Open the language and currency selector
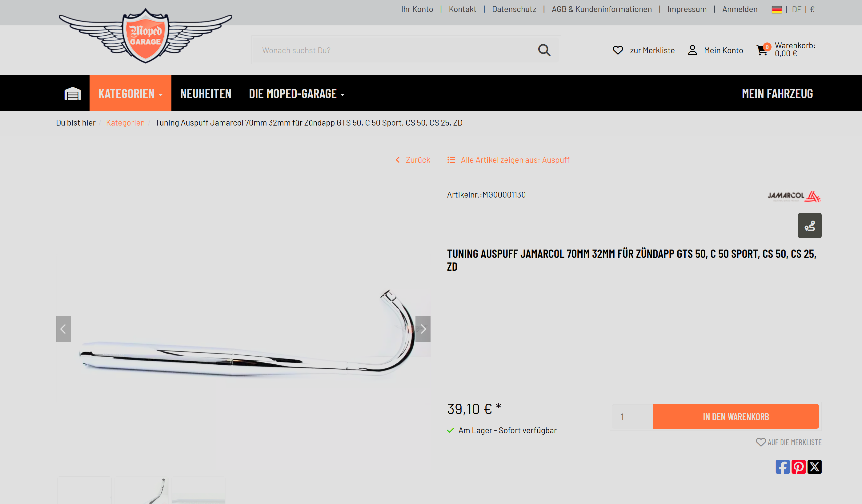The height and width of the screenshot is (504, 862). (x=793, y=10)
